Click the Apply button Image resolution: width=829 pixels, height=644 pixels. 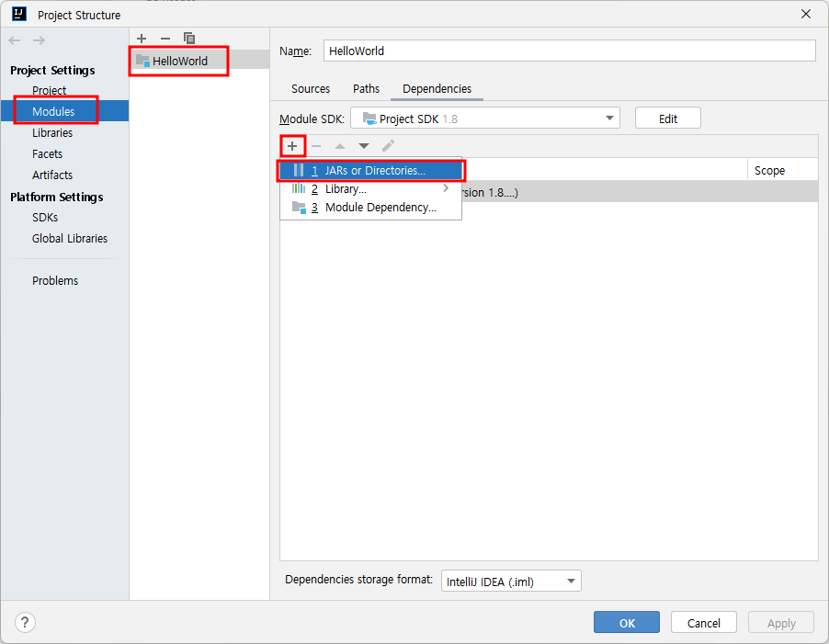point(781,622)
